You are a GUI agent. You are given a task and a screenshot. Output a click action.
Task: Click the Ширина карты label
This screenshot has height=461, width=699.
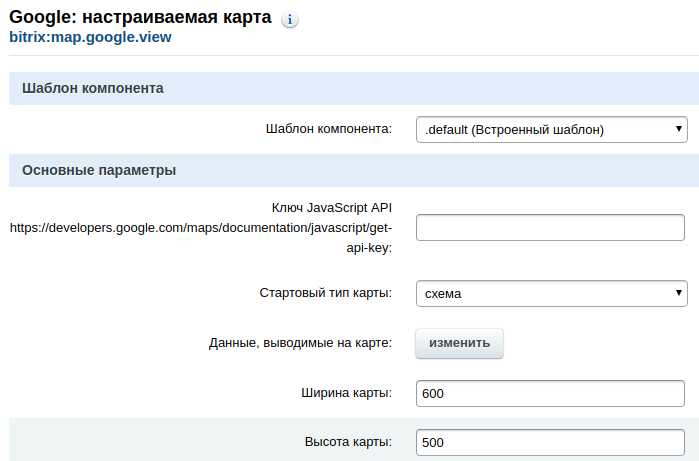[346, 393]
